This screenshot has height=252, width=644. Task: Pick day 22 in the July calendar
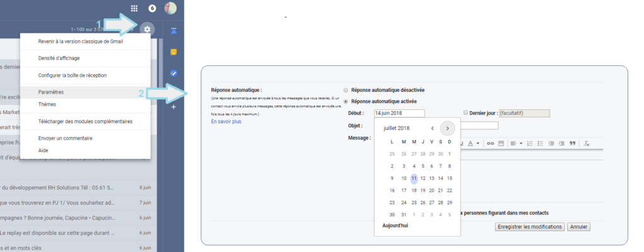tap(450, 190)
